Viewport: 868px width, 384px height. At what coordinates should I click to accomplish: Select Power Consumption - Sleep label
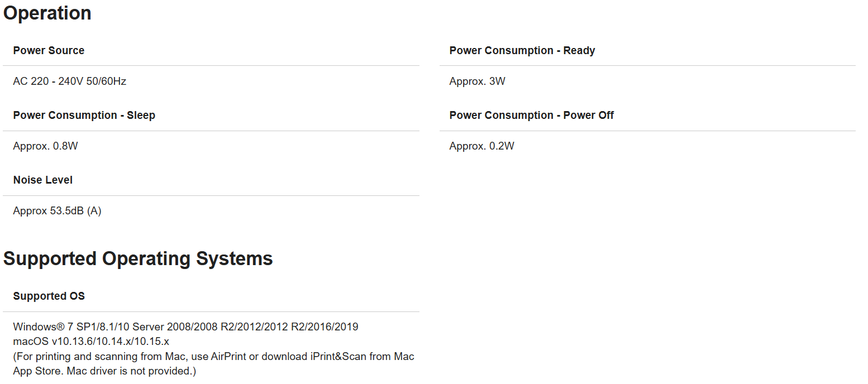[x=84, y=116]
